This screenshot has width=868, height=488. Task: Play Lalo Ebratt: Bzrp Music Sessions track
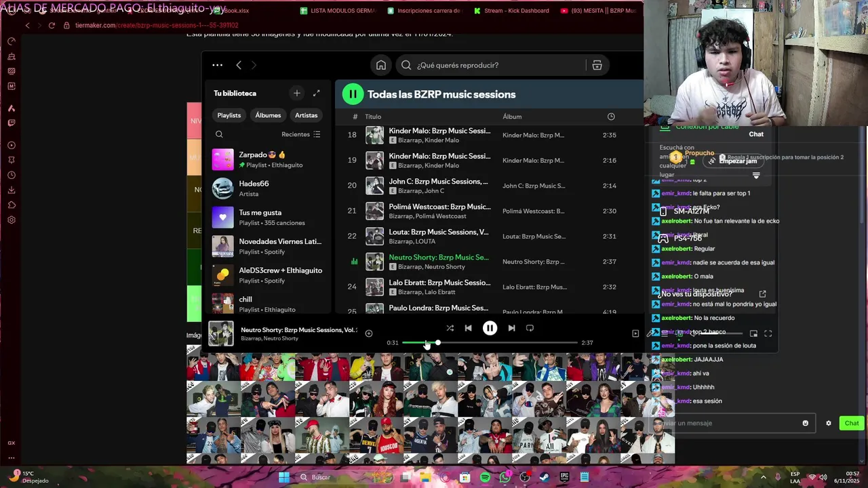[488, 287]
